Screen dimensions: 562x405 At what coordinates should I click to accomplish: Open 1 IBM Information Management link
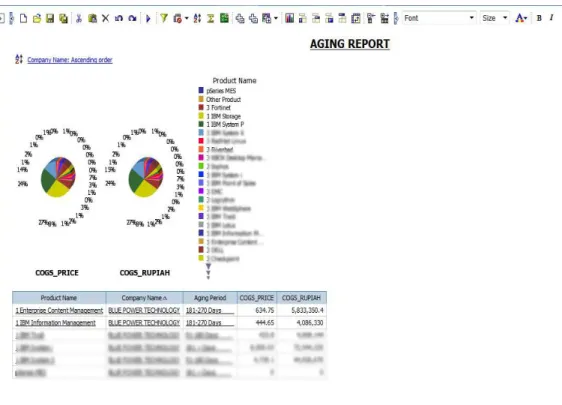pos(56,323)
